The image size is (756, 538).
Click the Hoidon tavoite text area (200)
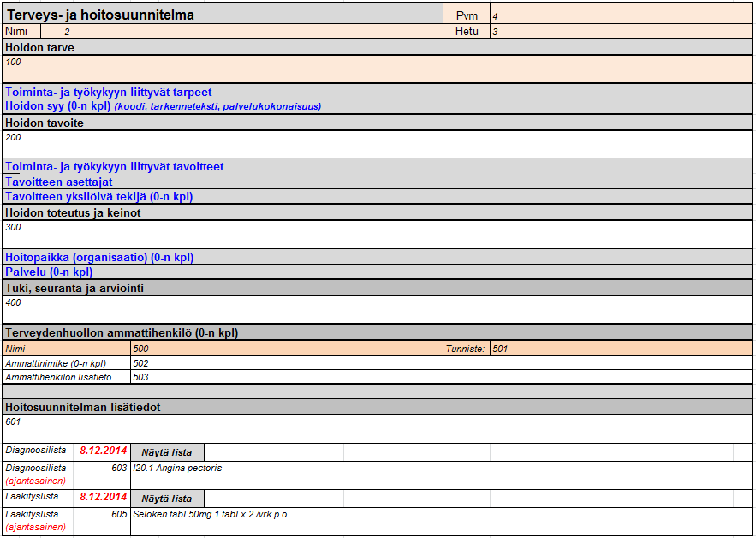tap(378, 144)
